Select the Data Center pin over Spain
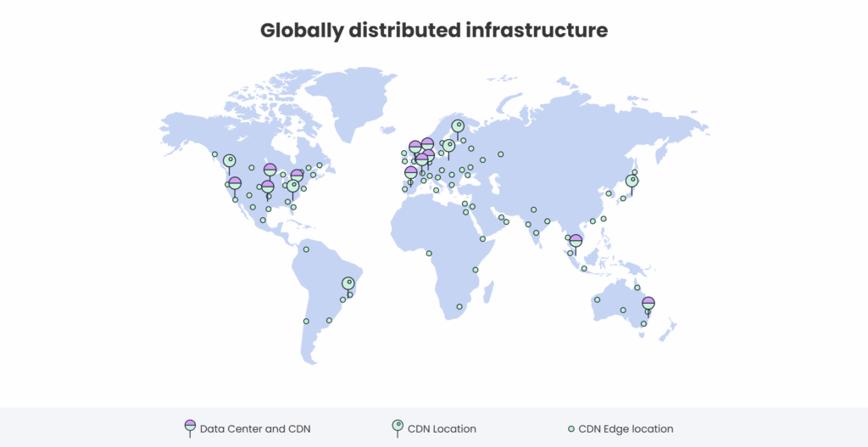Screen dimensions: 868x447 (411, 172)
